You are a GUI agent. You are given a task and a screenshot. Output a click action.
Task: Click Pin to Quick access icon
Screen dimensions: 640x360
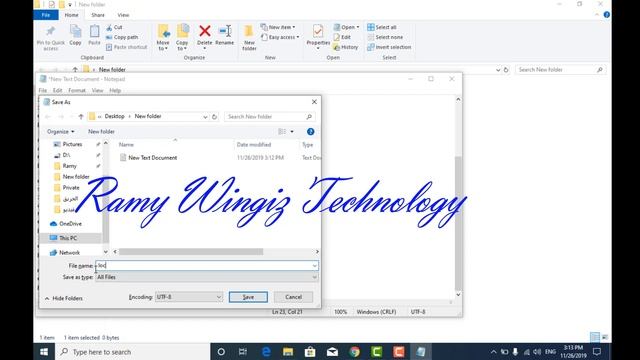(51, 32)
